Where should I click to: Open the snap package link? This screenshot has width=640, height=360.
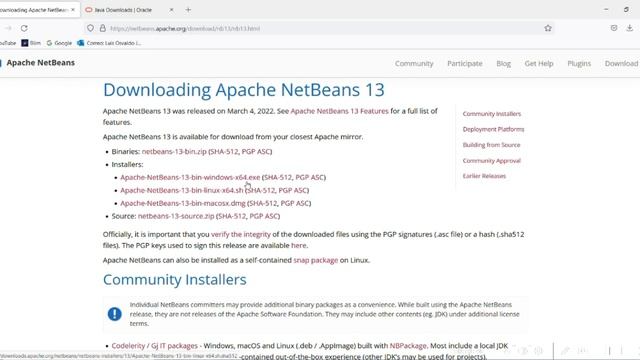point(316,260)
